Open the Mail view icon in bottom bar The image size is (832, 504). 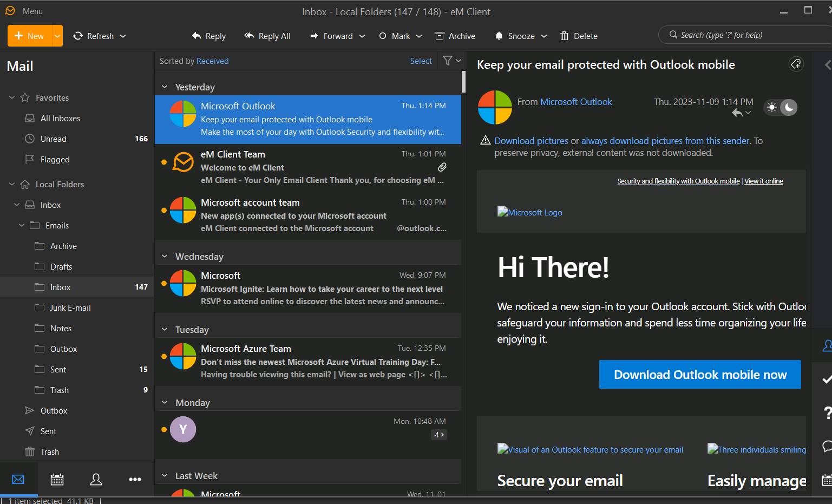18,479
